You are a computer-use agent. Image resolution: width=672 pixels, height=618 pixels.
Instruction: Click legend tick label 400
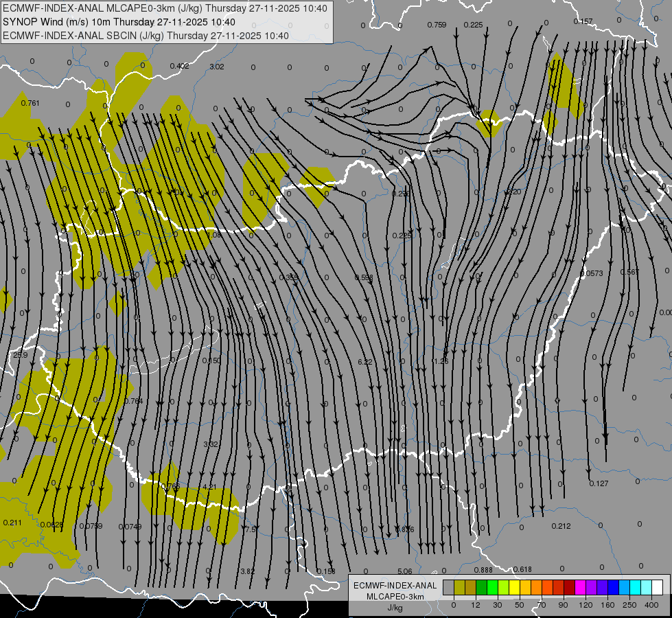click(x=651, y=605)
